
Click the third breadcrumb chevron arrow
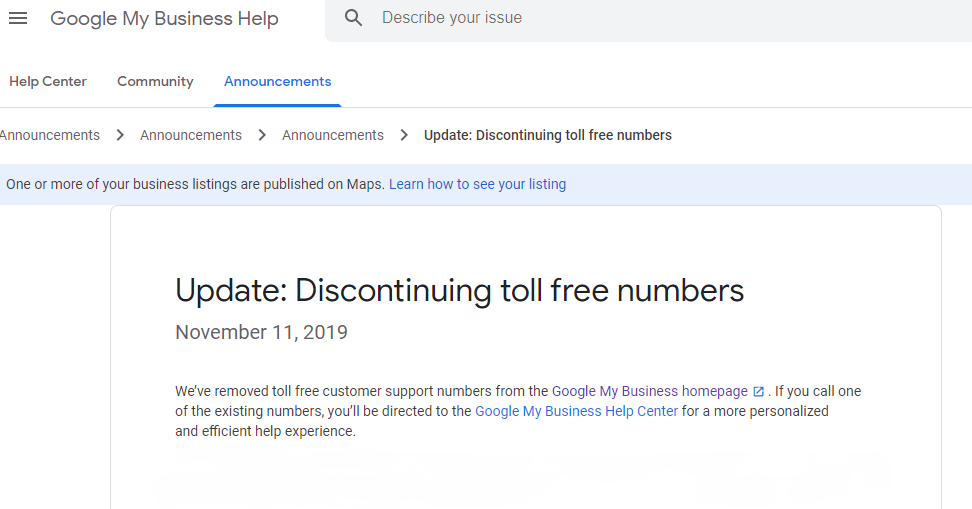[404, 135]
